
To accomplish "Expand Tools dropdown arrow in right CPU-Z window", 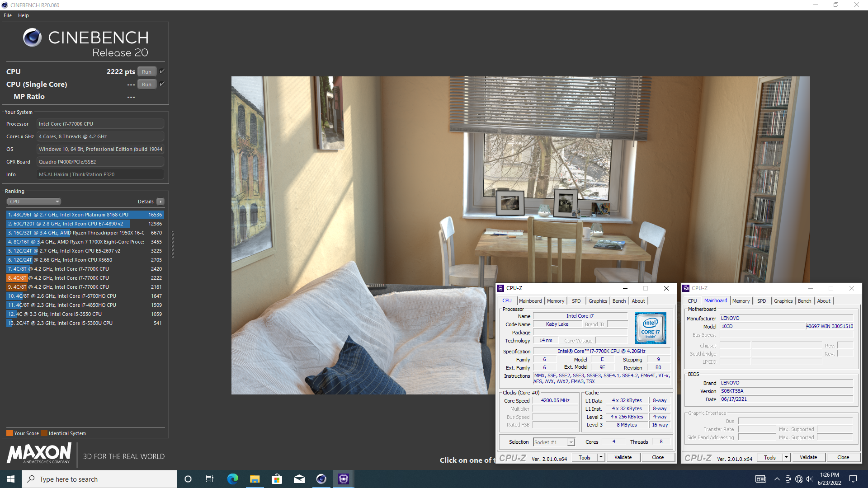I will (786, 458).
